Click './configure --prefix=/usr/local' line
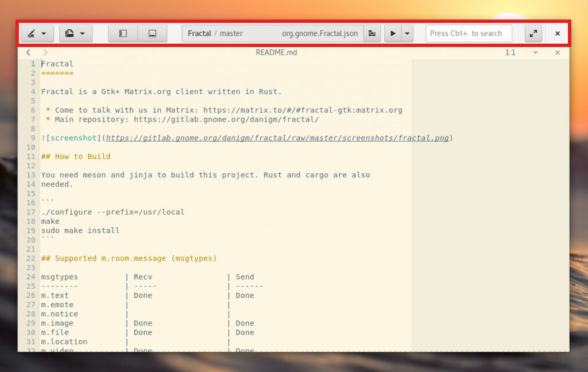 coord(113,212)
